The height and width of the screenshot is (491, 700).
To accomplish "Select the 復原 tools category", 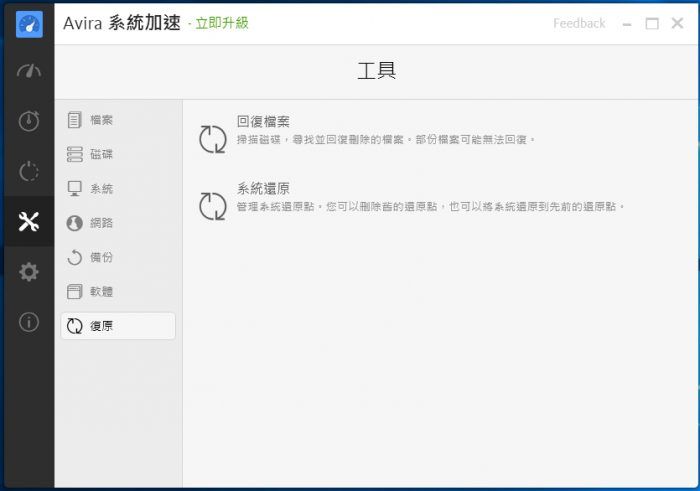I will pos(118,326).
